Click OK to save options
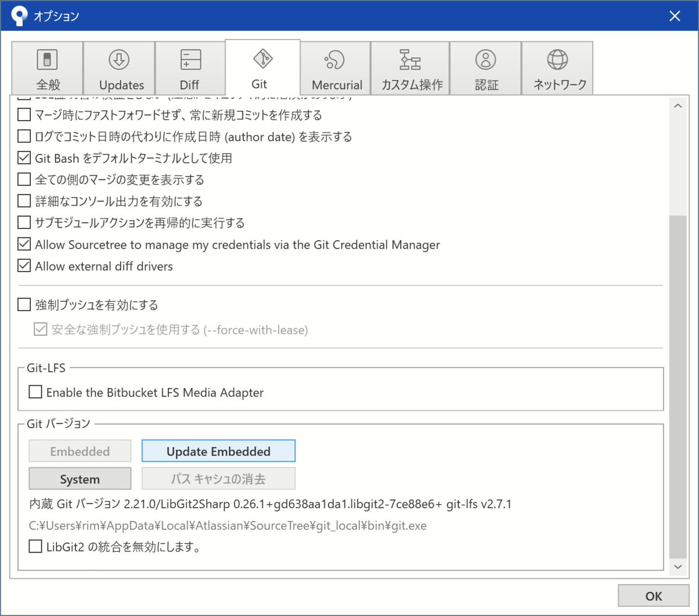 [x=653, y=596]
